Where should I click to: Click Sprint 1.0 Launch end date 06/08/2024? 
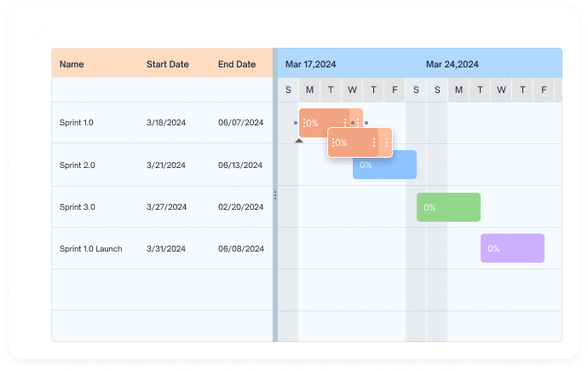click(x=241, y=248)
